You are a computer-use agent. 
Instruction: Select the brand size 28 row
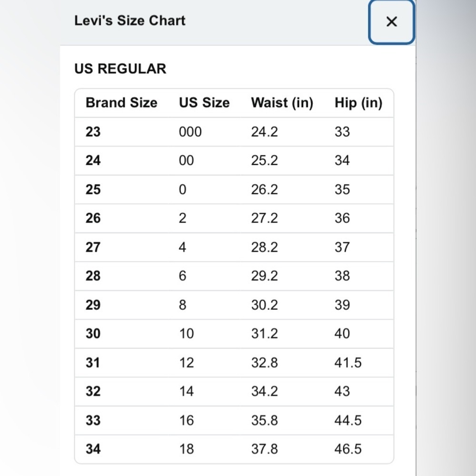[234, 276]
